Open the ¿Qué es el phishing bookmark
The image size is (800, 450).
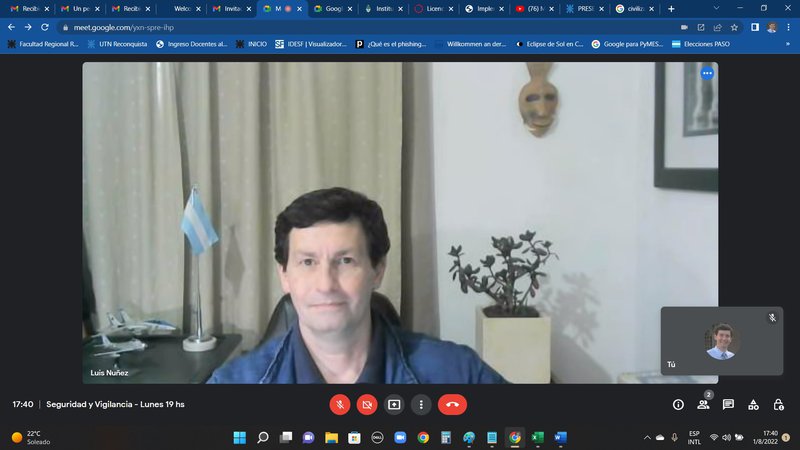(x=391, y=44)
